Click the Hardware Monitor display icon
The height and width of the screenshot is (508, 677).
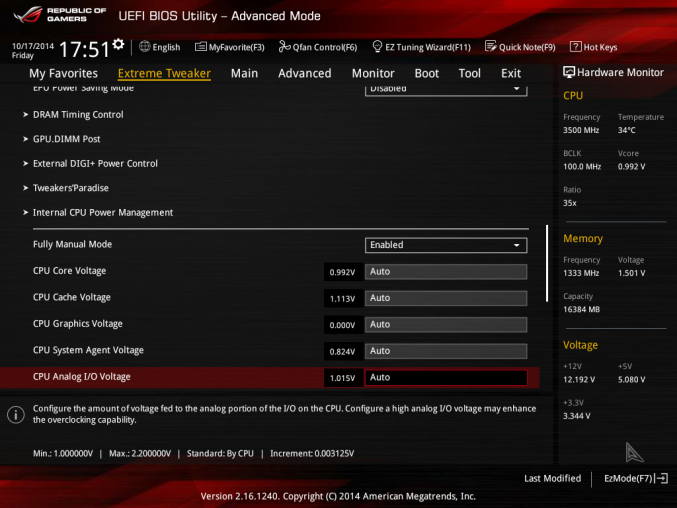569,73
